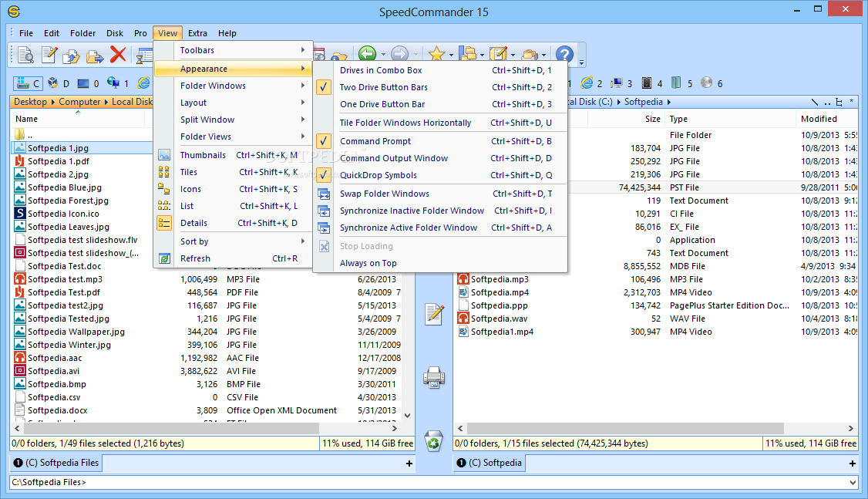
Task: Click the parent folder dots in right path bar
Action: (x=827, y=102)
